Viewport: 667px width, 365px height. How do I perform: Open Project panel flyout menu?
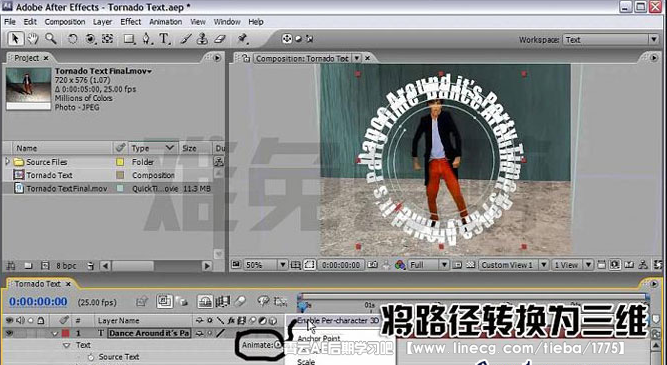[217, 58]
